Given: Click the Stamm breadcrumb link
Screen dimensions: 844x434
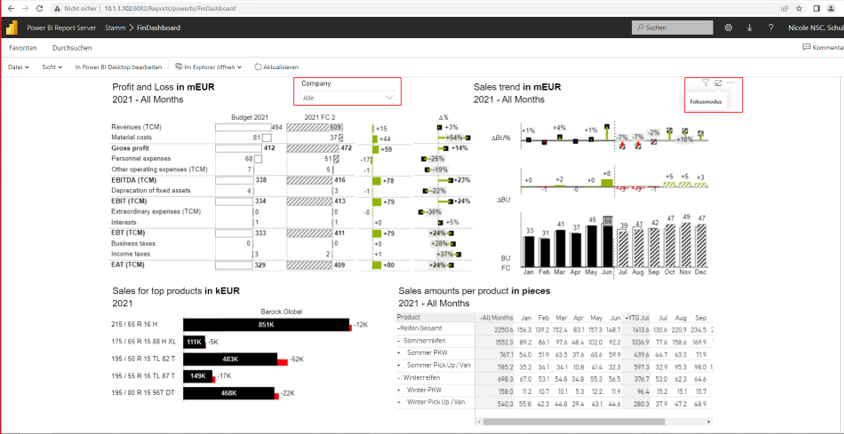Looking at the screenshot, I should pos(114,27).
